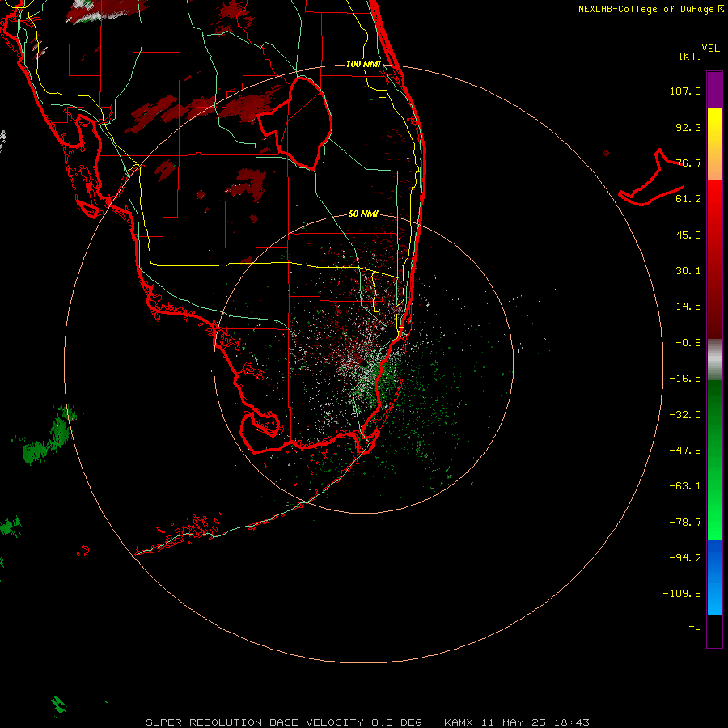This screenshot has height=728, width=728.
Task: Pick the gray near-zero segment of the colorbar
Action: pos(714,360)
